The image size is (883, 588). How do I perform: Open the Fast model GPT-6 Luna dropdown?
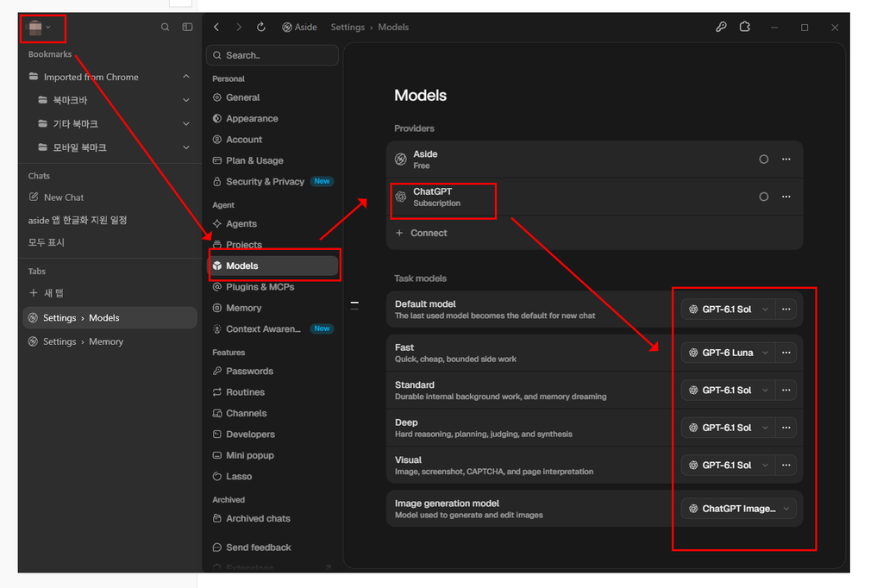pos(728,353)
